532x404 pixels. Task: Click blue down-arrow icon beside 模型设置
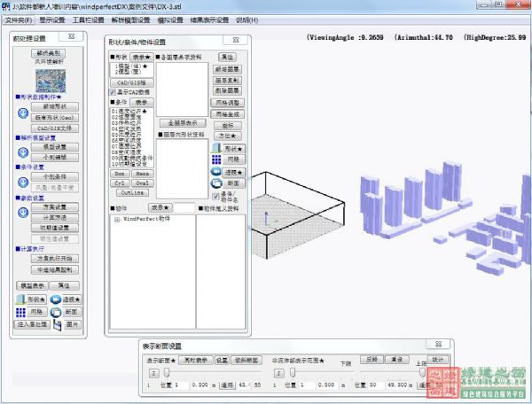click(22, 153)
